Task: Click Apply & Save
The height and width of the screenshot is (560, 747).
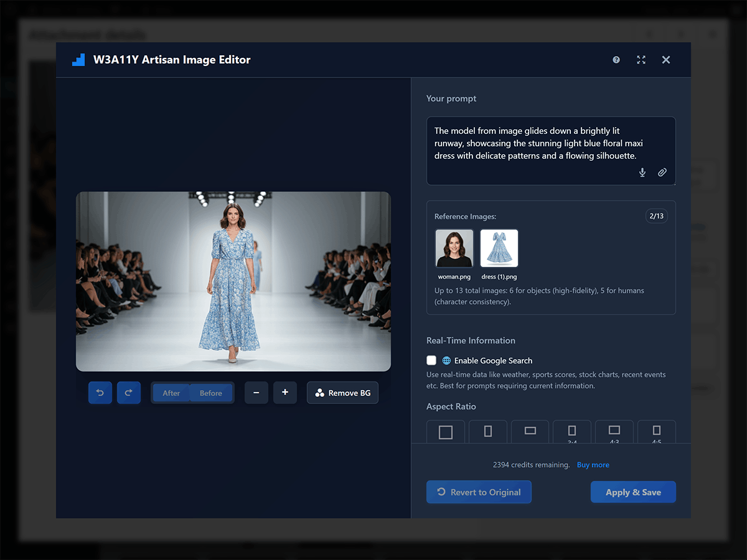Action: tap(633, 492)
